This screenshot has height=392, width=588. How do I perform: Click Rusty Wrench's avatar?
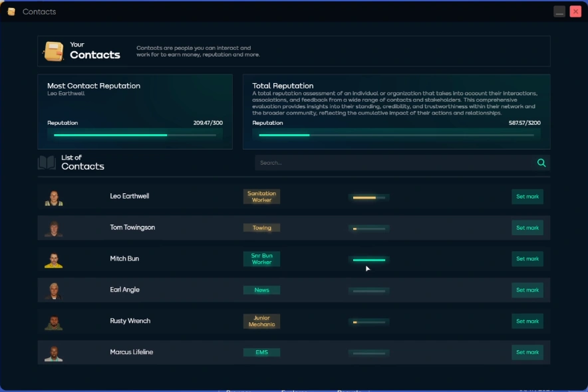(x=54, y=322)
